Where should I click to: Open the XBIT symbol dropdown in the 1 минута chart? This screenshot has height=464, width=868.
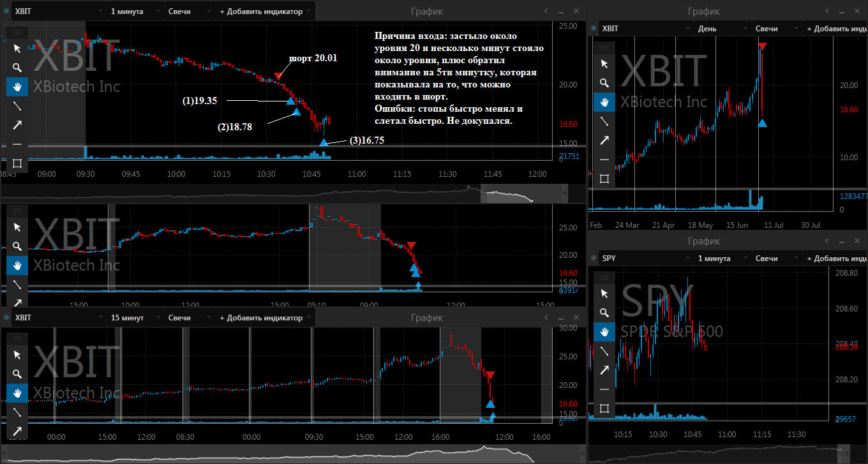(59, 11)
